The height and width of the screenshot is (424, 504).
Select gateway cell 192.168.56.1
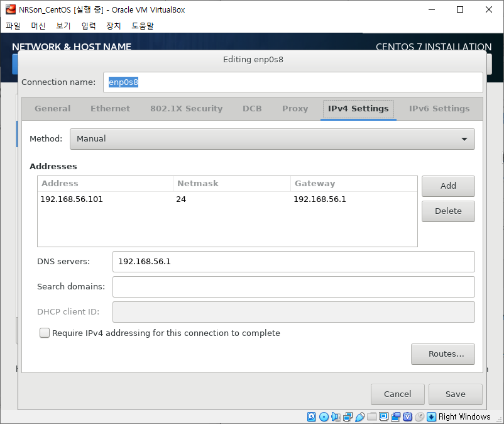(320, 199)
